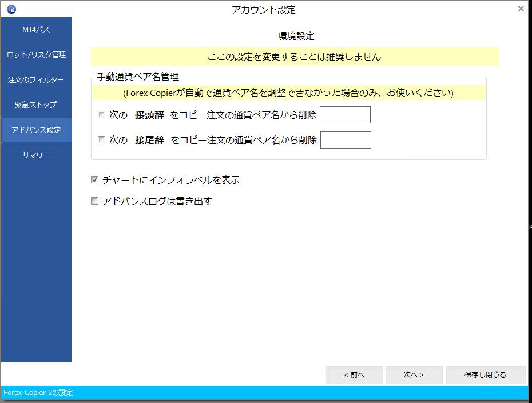Click the 前へ button
532x403 pixels.
pos(354,375)
